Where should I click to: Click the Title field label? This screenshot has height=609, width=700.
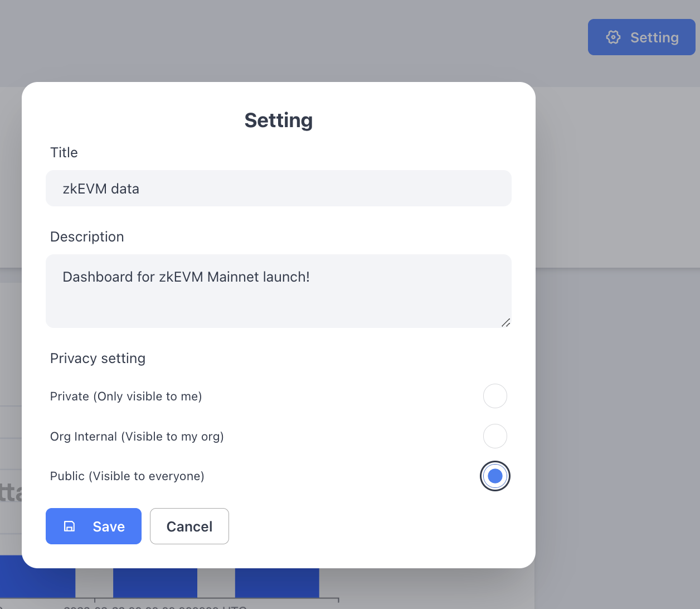point(64,153)
